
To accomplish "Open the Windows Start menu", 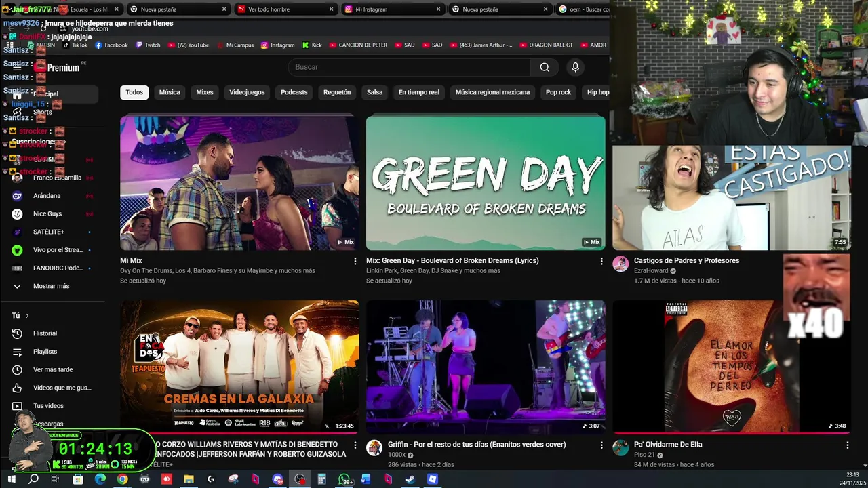I will click(11, 479).
